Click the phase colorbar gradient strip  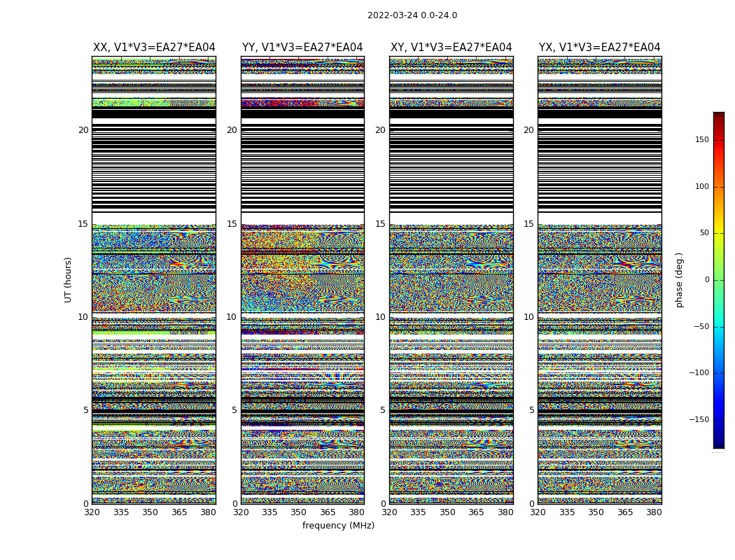[719, 280]
